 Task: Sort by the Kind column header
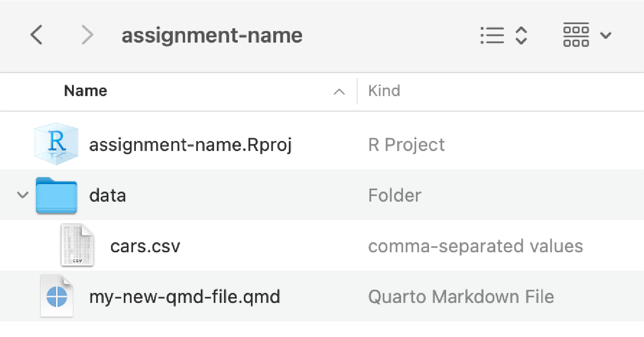[x=384, y=90]
